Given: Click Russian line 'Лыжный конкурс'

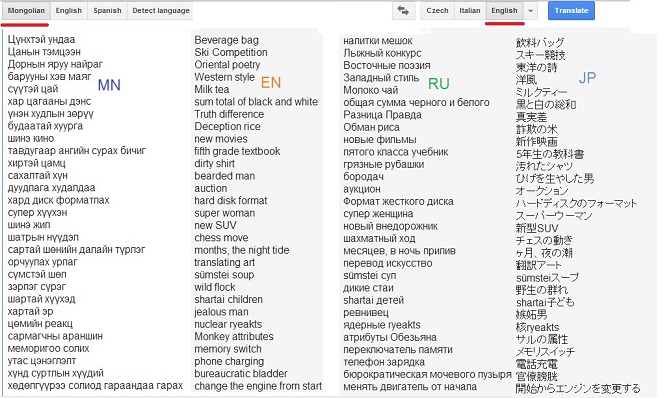Looking at the screenshot, I should (382, 53).
